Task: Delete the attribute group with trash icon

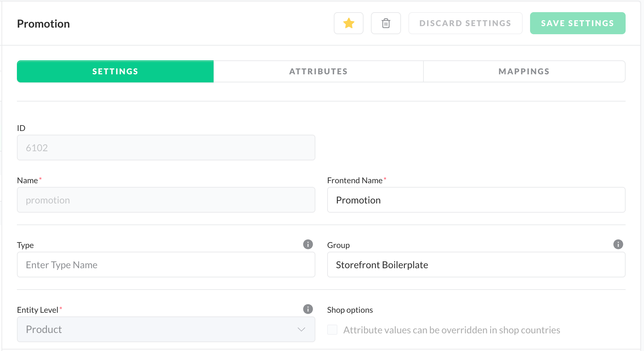Action: coord(386,23)
